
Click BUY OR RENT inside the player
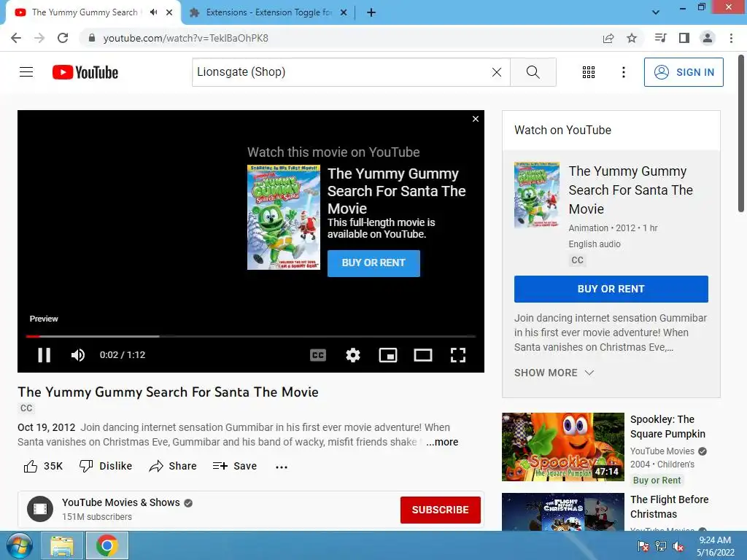point(373,262)
